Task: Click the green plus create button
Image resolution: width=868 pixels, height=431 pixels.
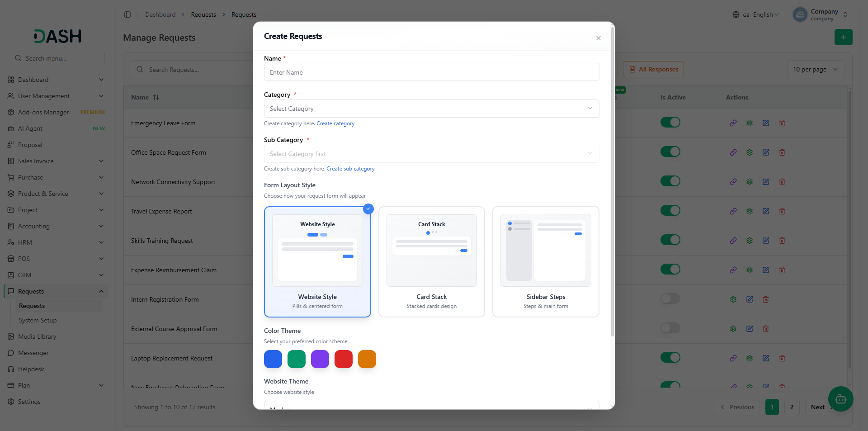Action: pos(843,37)
